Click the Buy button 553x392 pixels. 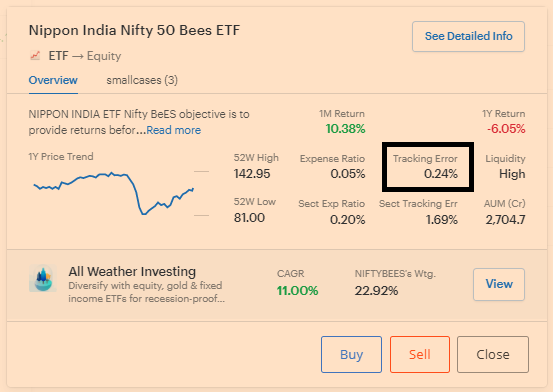tap(351, 354)
